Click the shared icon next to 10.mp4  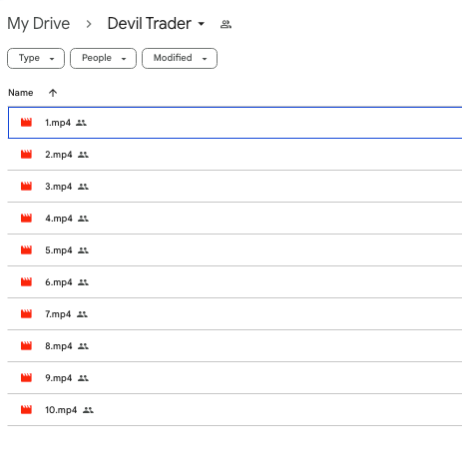88,410
